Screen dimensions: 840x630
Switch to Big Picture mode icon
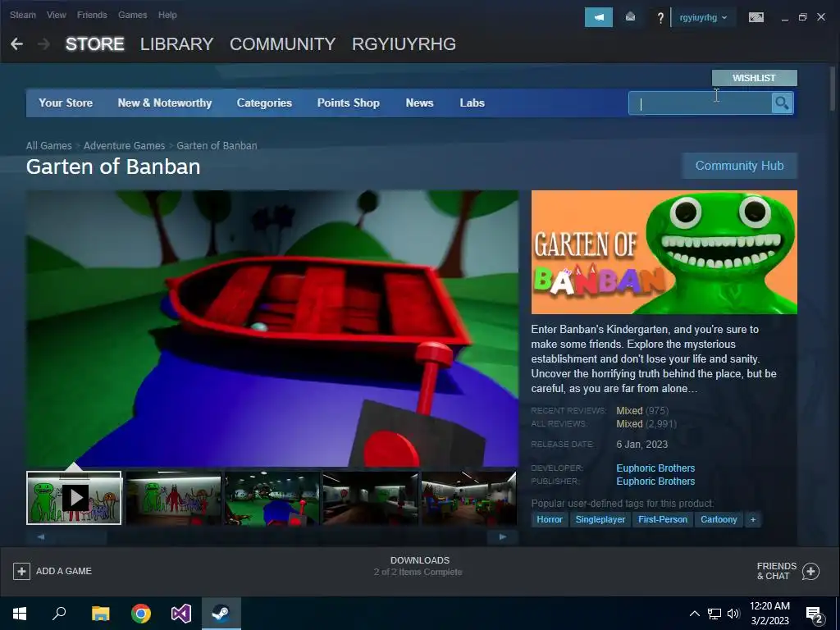[x=756, y=17]
